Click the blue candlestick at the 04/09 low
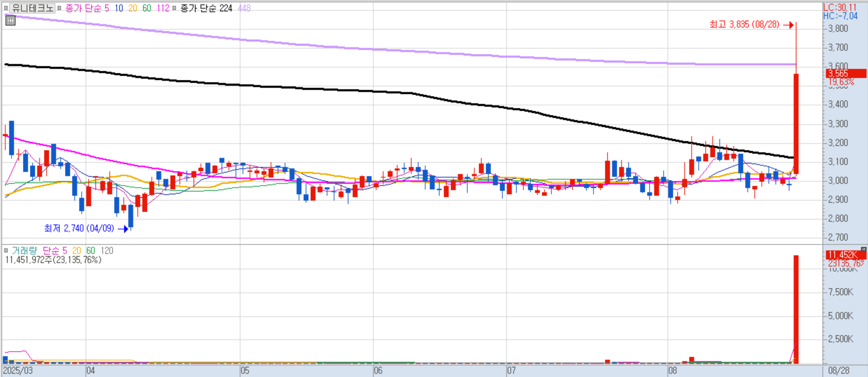The height and width of the screenshot is (377, 868). coord(131,216)
